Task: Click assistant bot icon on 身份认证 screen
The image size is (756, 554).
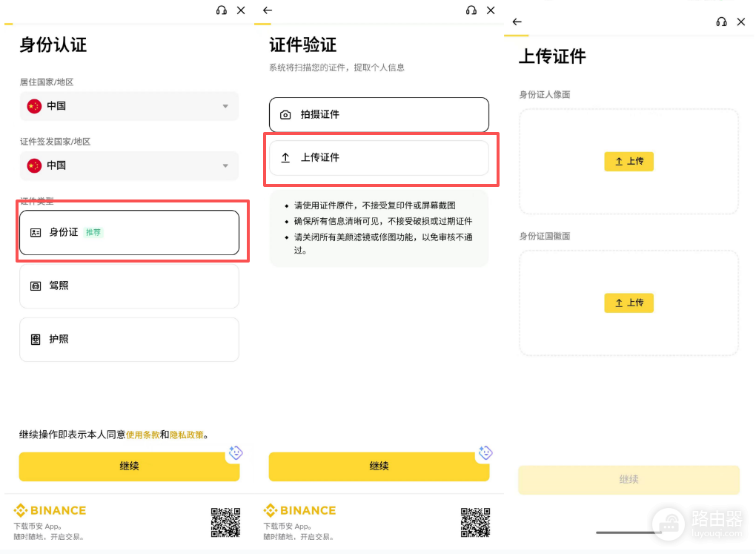Action: (236, 452)
